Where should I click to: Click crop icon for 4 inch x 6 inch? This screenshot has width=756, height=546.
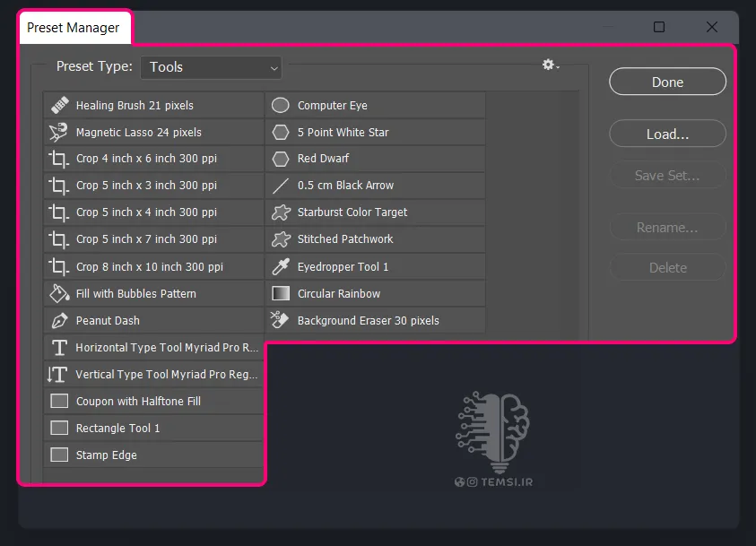(x=59, y=159)
